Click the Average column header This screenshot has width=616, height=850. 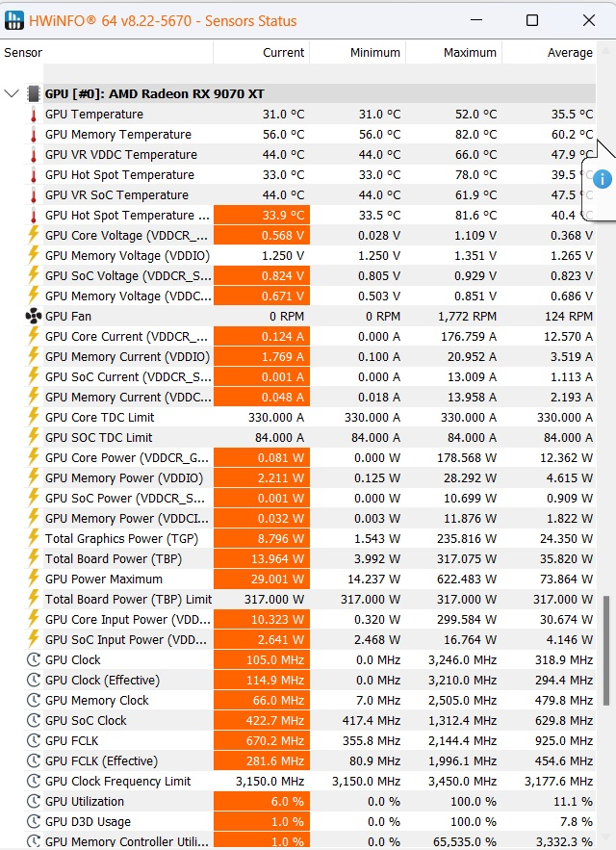coord(549,53)
